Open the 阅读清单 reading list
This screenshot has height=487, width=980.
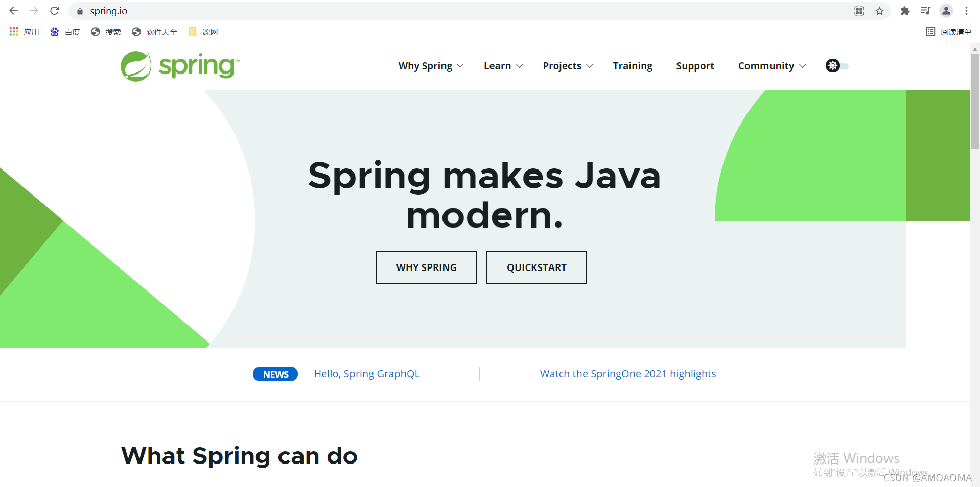pos(949,32)
